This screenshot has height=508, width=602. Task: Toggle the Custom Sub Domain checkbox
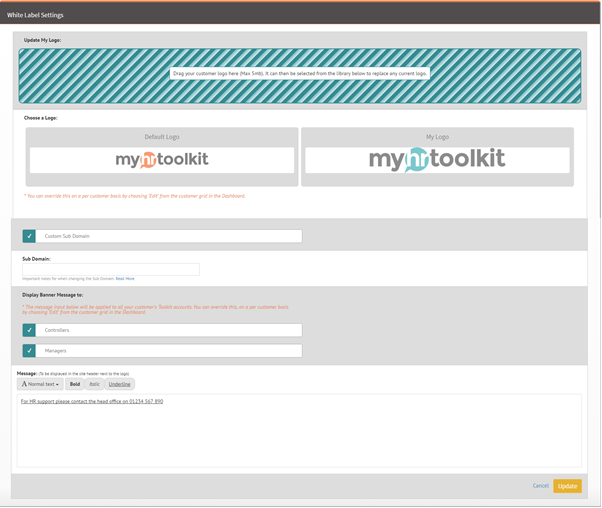[x=29, y=236]
